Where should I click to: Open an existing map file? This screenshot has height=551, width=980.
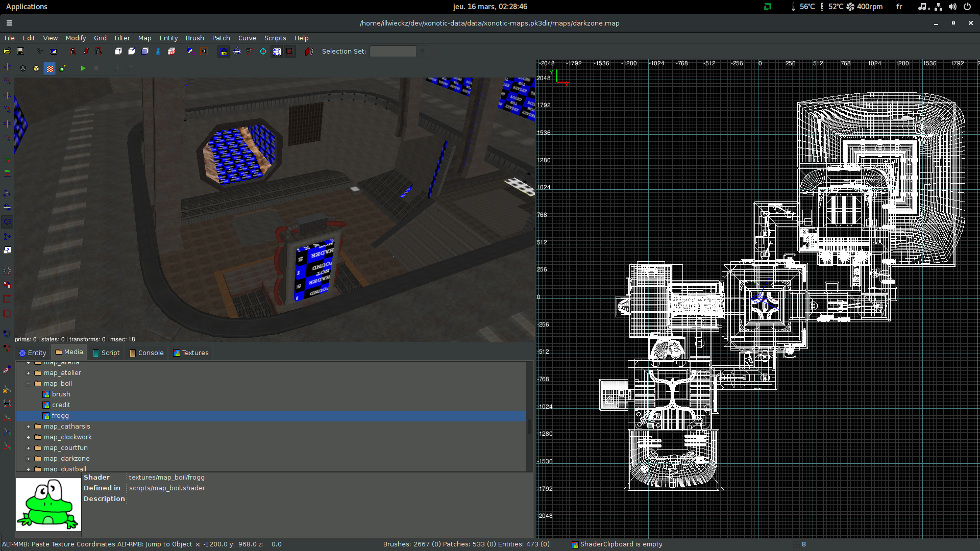8,51
